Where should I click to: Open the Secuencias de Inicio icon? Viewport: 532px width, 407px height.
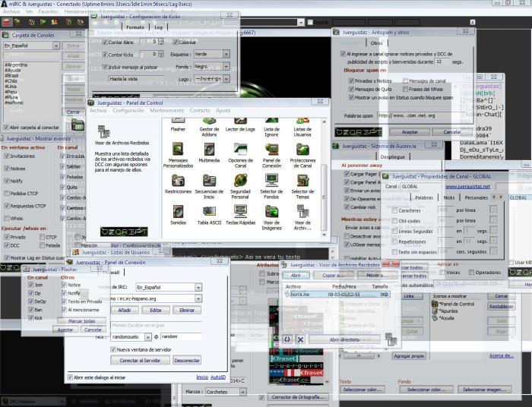pos(209,186)
